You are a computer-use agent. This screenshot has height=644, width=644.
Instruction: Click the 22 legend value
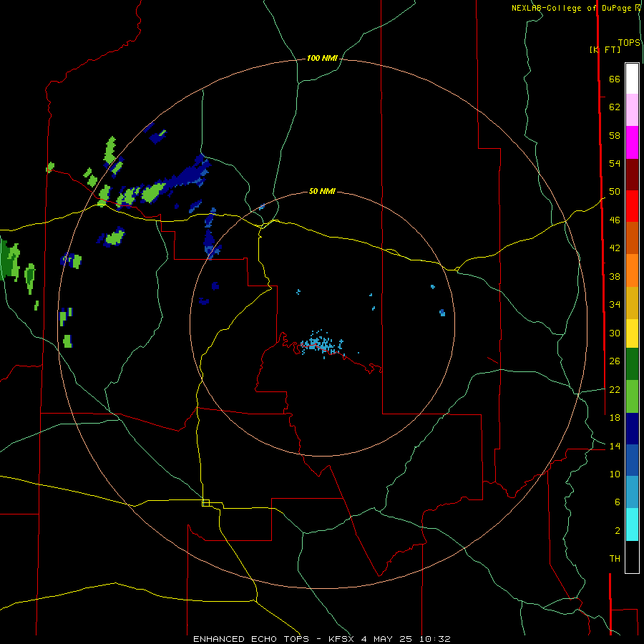[x=615, y=389]
